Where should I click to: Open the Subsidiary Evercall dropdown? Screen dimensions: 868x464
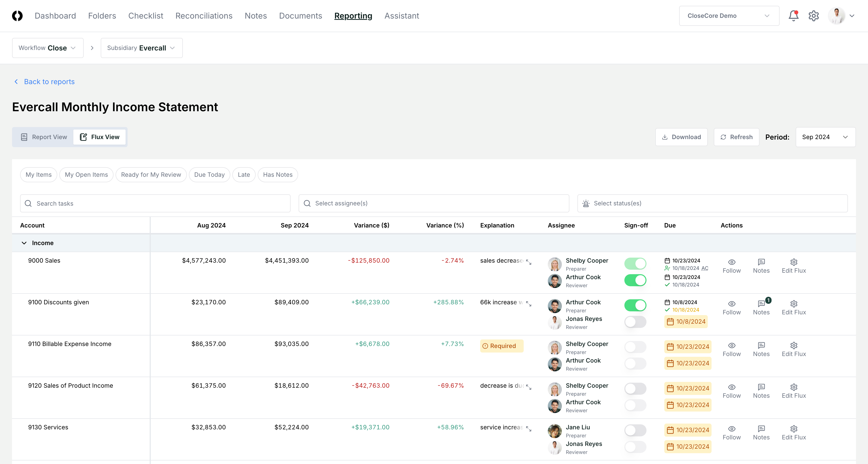pos(141,47)
